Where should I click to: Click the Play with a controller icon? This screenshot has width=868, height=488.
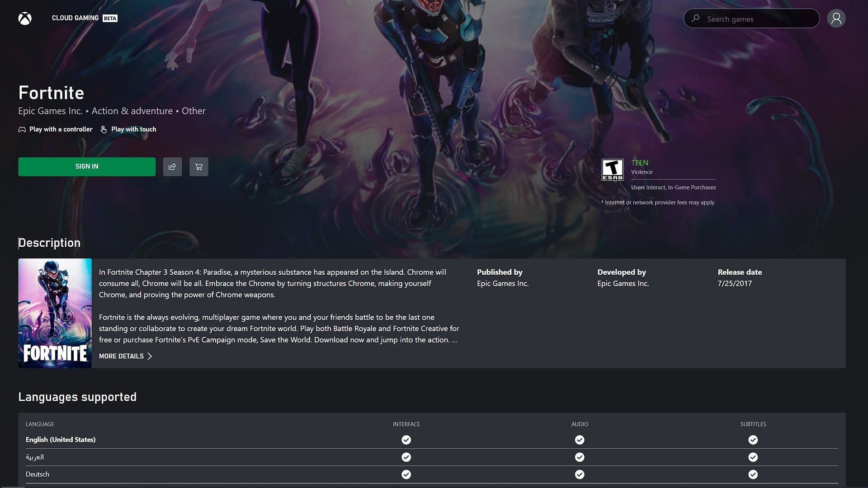pyautogui.click(x=21, y=129)
